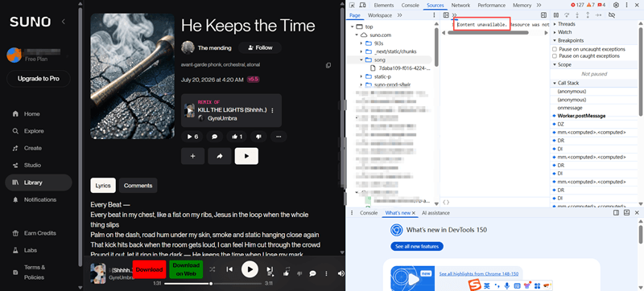Enable Pause on caught exceptions
The width and height of the screenshot is (644, 291).
(555, 55)
